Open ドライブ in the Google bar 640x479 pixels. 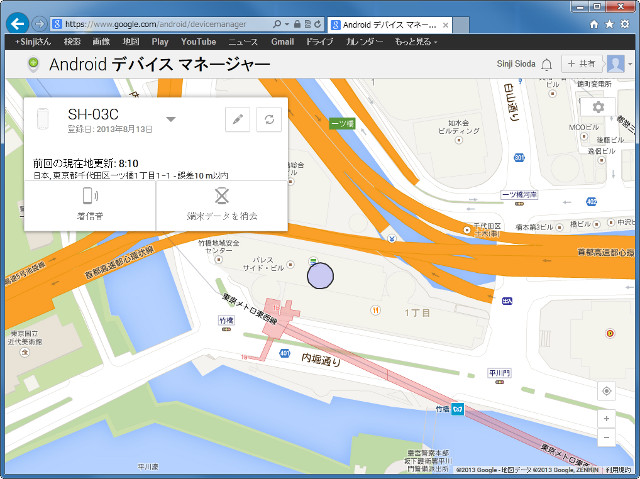tap(320, 42)
